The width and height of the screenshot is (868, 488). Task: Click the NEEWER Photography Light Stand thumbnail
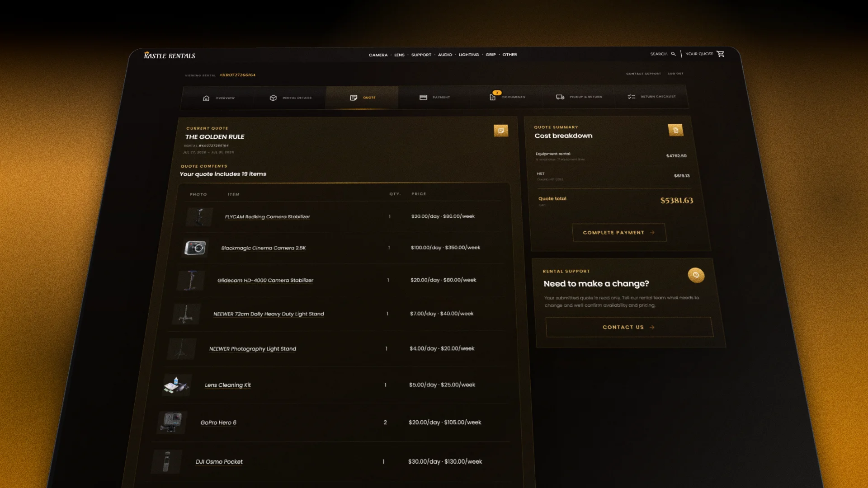click(x=182, y=349)
